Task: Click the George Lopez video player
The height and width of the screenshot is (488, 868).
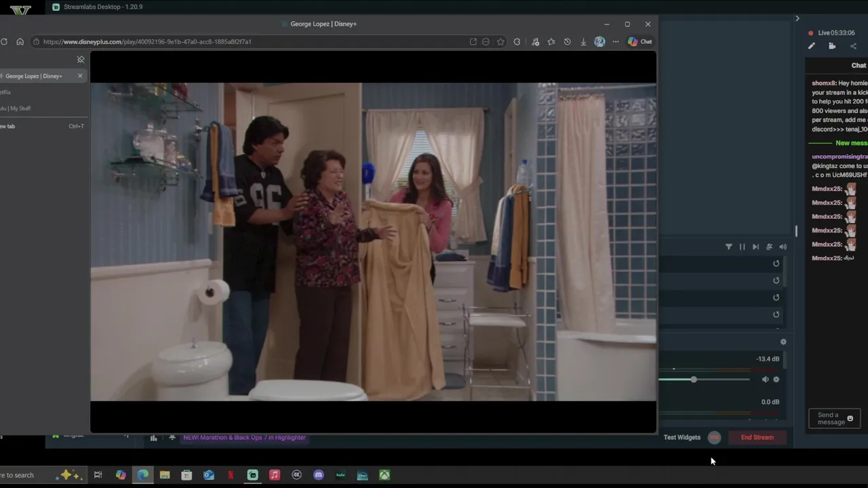Action: pos(373,242)
